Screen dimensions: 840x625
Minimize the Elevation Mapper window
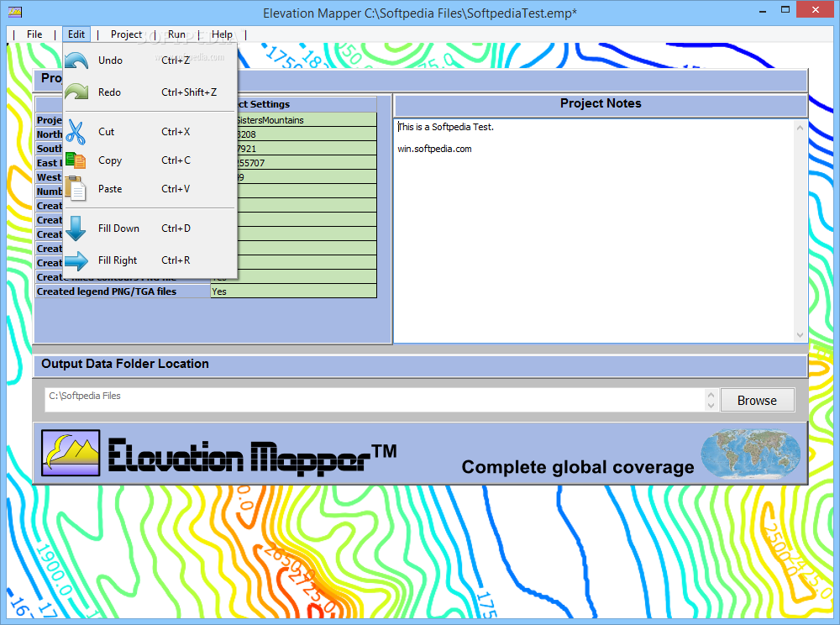[764, 10]
